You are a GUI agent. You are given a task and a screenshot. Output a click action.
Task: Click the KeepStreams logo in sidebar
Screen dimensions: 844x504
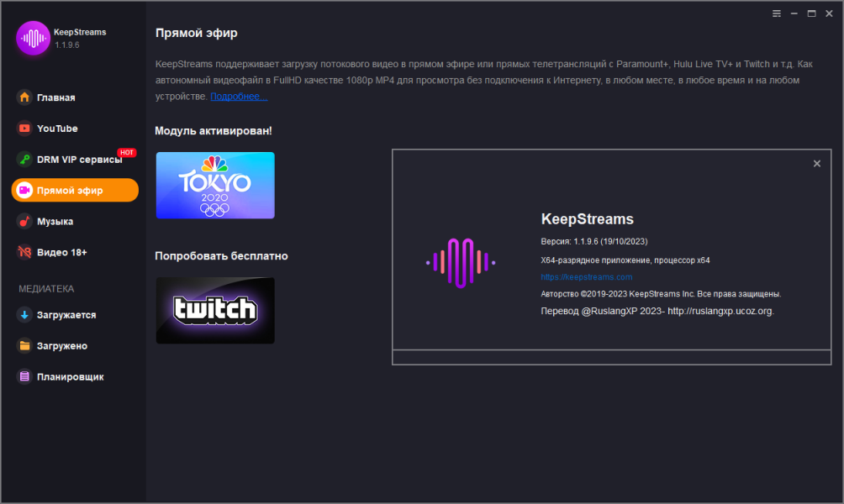coord(33,38)
